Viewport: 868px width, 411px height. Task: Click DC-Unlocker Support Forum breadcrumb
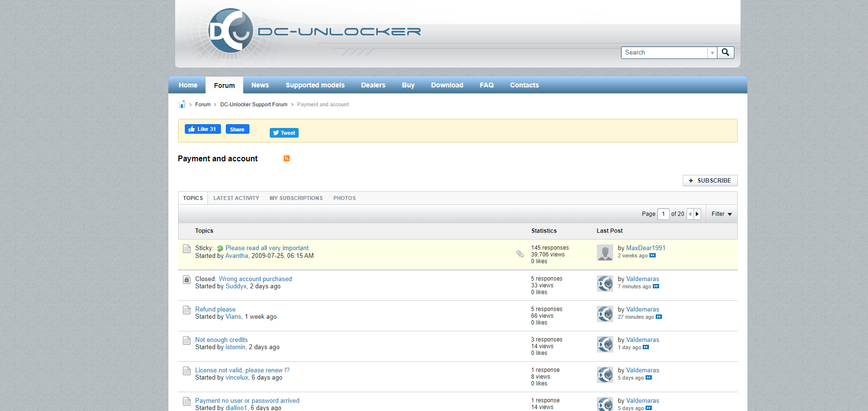point(254,104)
